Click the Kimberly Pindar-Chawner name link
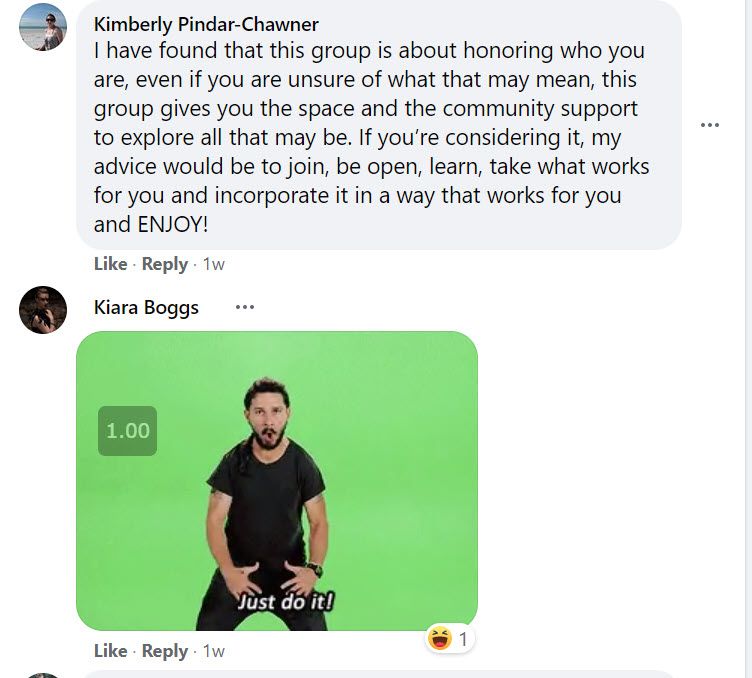752x678 pixels. tap(206, 24)
